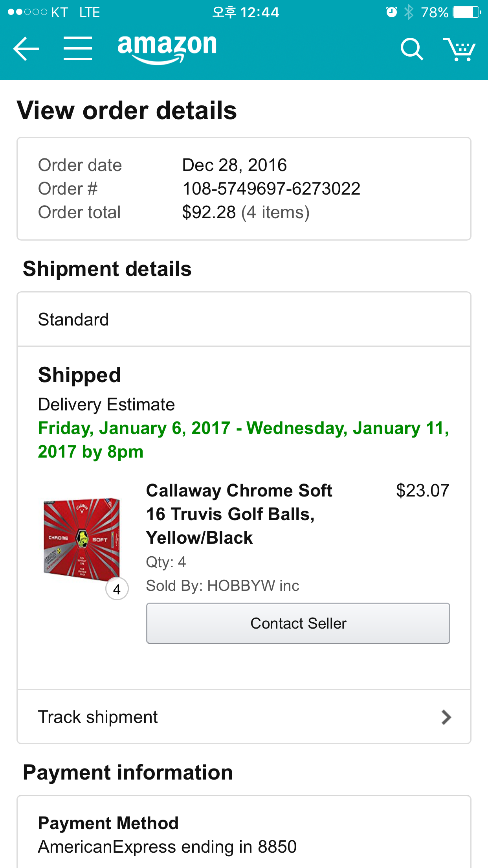Open the hamburger menu
Screen dimensions: 488x868
point(78,49)
